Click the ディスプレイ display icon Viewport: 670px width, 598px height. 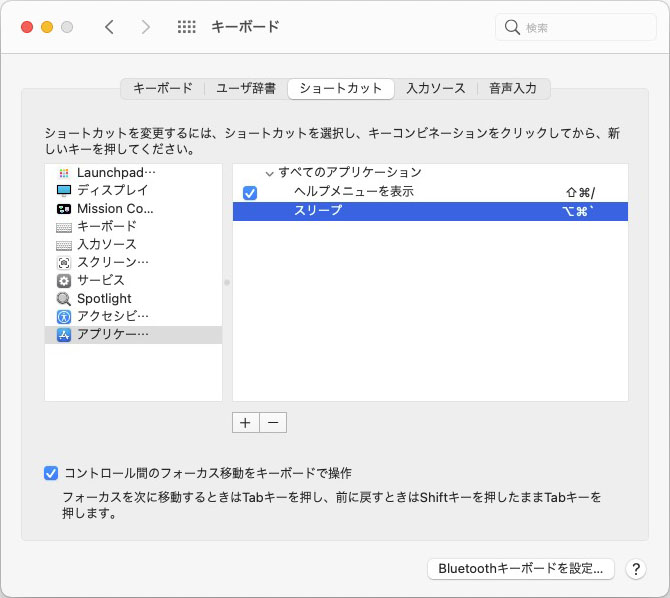(64, 190)
